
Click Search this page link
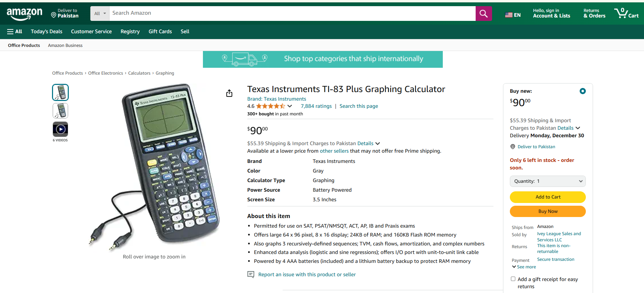(359, 106)
